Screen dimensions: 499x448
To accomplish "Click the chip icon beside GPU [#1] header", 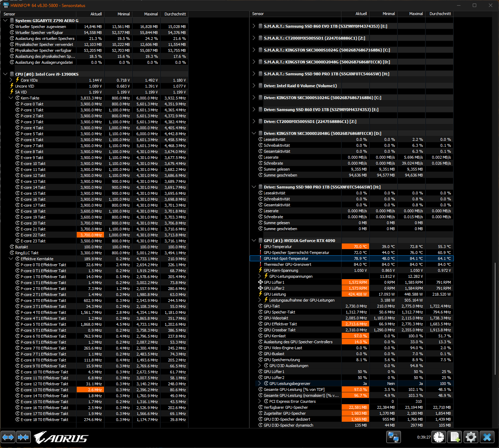I will 261,241.
